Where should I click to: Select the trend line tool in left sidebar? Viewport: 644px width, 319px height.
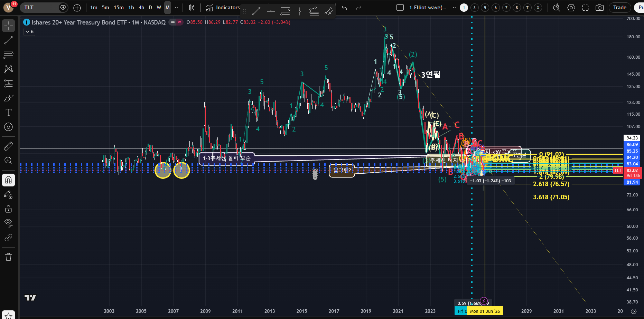[9, 40]
